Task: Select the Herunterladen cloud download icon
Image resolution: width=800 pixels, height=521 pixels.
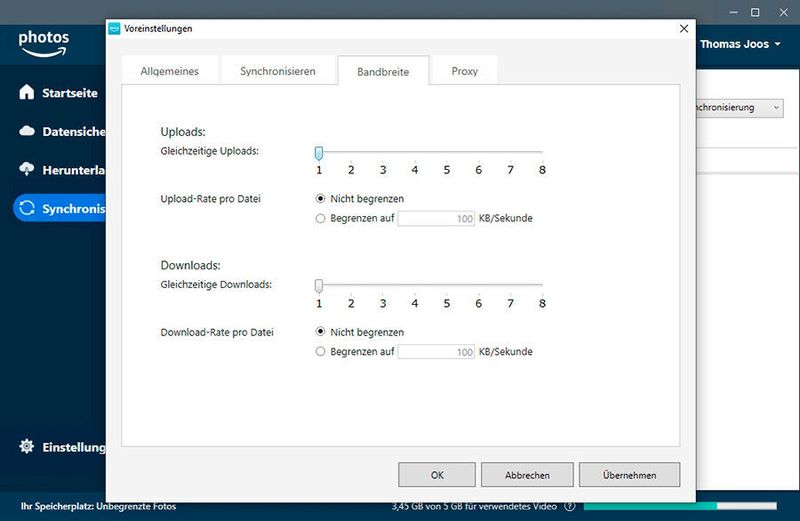Action: [x=27, y=169]
